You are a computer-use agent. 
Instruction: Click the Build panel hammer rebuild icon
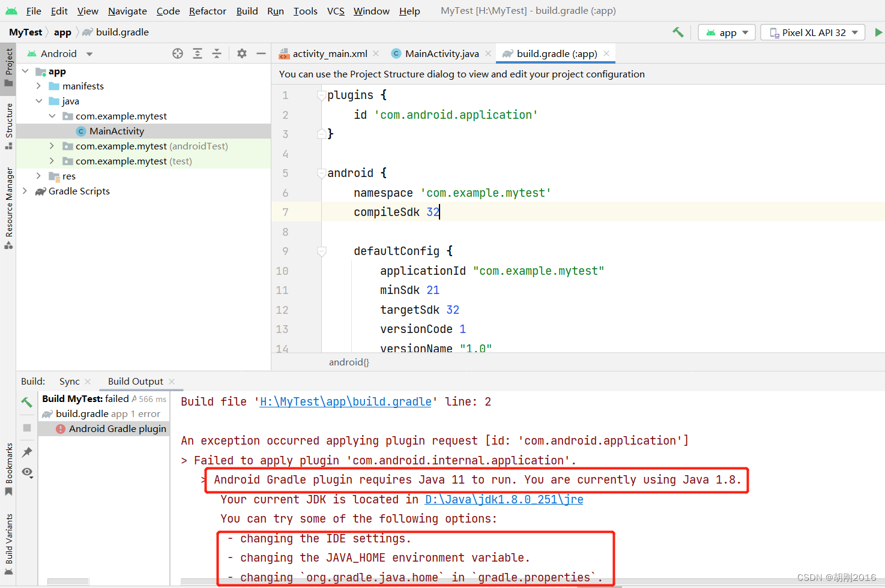click(x=27, y=402)
